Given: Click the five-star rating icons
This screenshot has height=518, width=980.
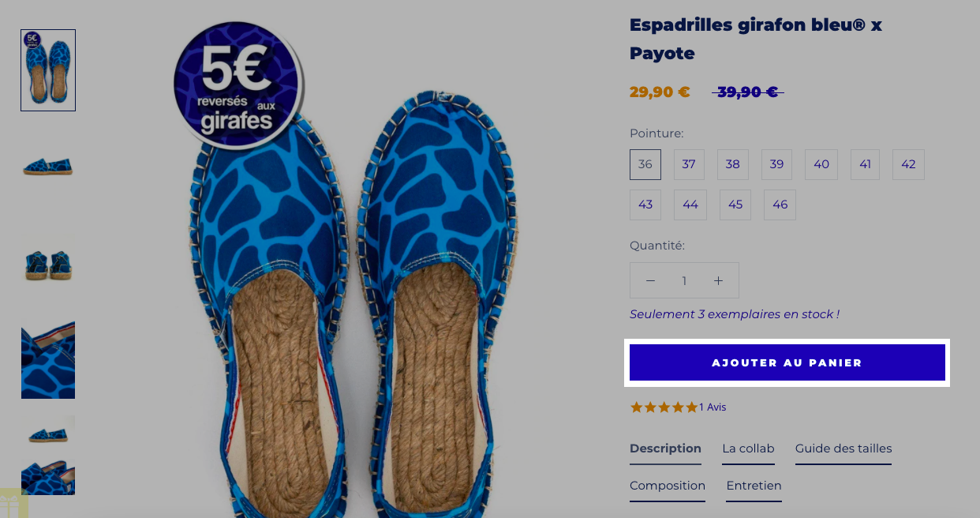Looking at the screenshot, I should [664, 407].
